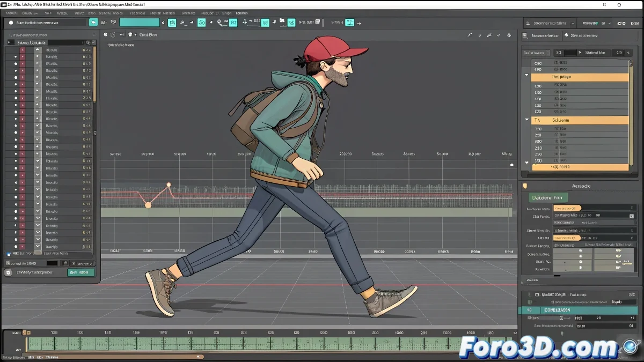
Task: Click the ENT STOR teal button
Action: (81, 272)
